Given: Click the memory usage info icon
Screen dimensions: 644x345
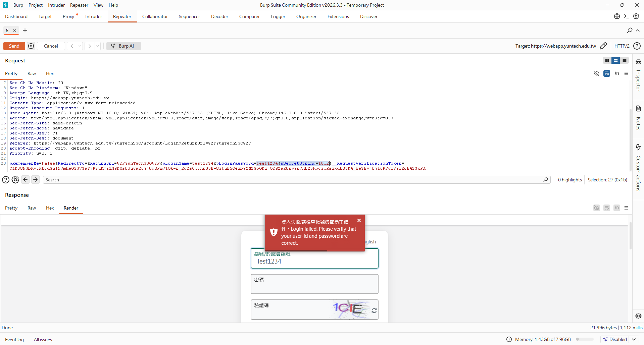Looking at the screenshot, I should [x=509, y=339].
